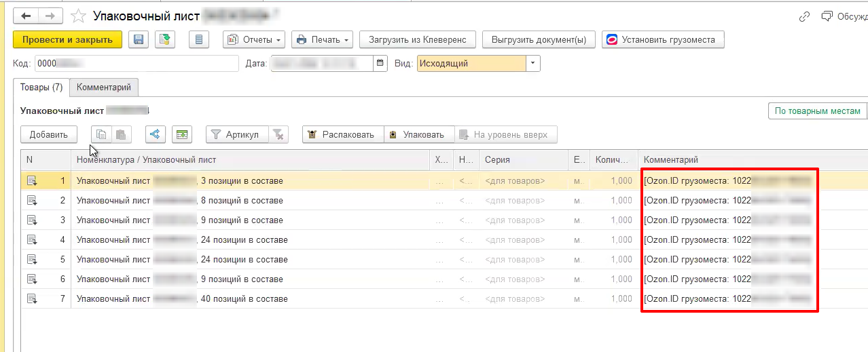Open the Обсуждение discussion panel

846,16
